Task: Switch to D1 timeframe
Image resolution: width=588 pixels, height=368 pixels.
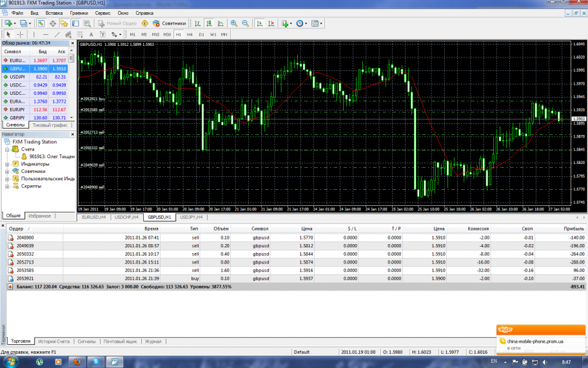Action: point(201,34)
